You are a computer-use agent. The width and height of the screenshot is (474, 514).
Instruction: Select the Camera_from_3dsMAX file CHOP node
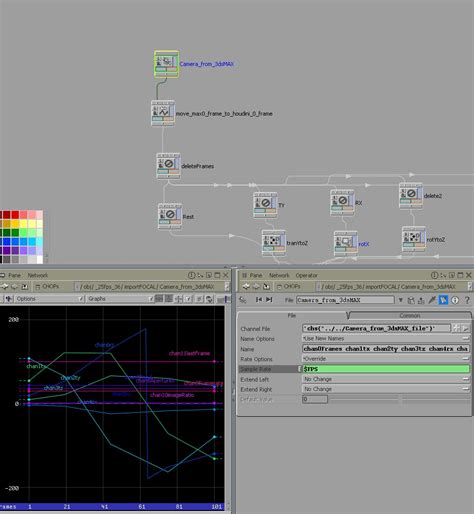[166, 64]
